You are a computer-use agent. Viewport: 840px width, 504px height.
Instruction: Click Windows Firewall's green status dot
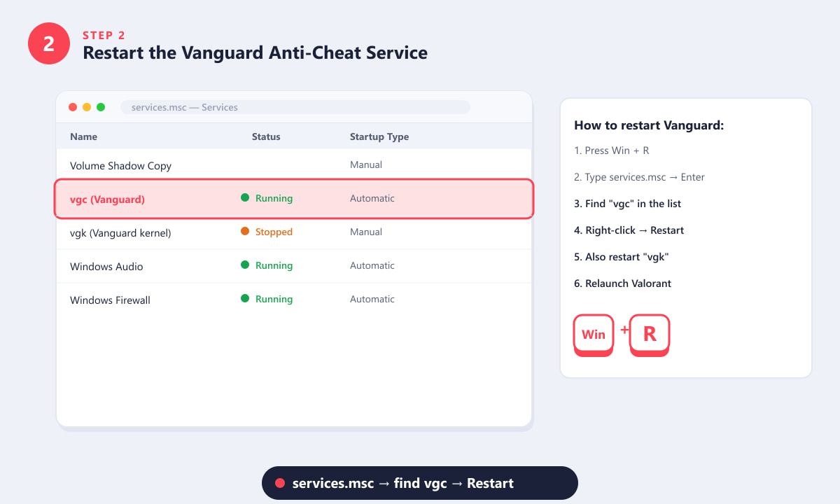pyautogui.click(x=245, y=299)
